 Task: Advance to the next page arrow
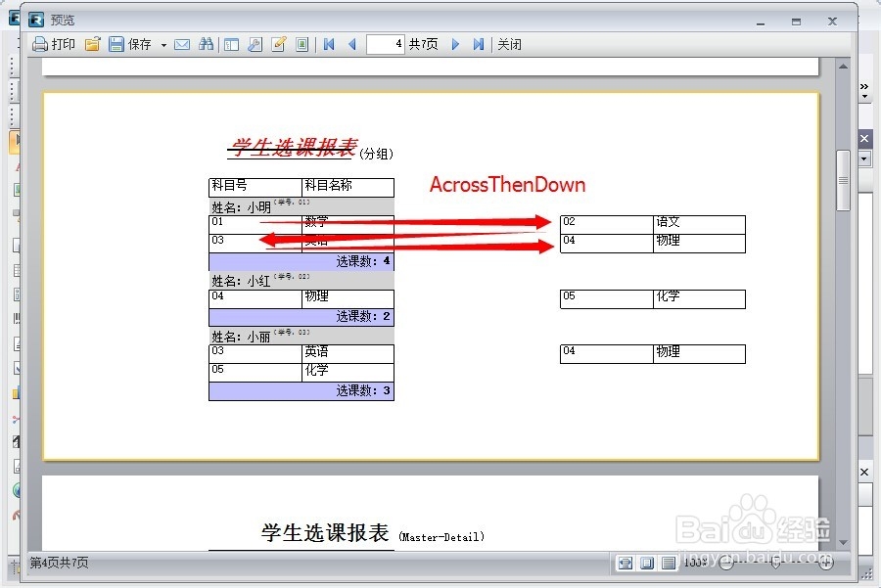pos(455,44)
